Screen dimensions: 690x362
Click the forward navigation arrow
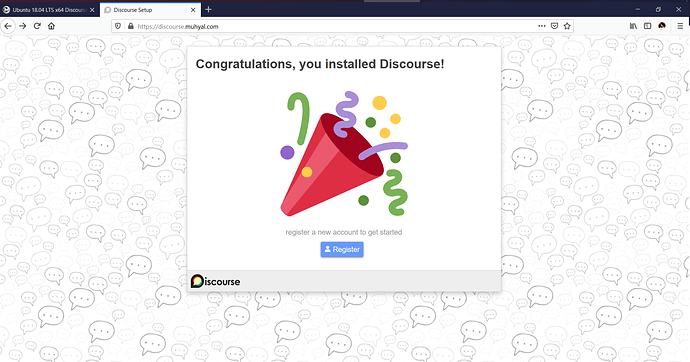(x=23, y=26)
